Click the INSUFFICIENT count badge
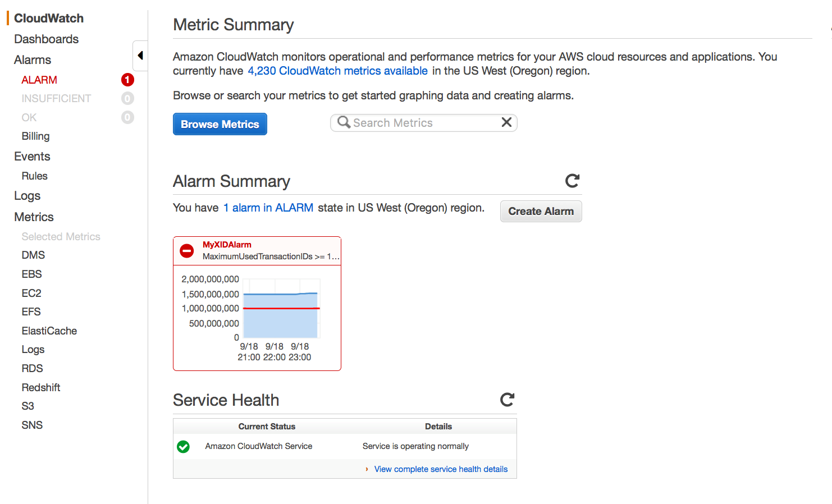Viewport: 832px width, 504px height. point(127,99)
